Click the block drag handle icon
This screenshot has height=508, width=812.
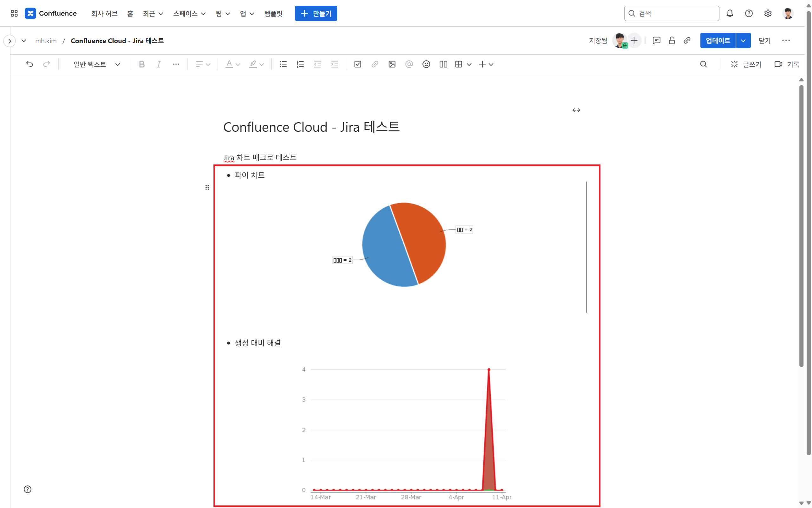(207, 187)
